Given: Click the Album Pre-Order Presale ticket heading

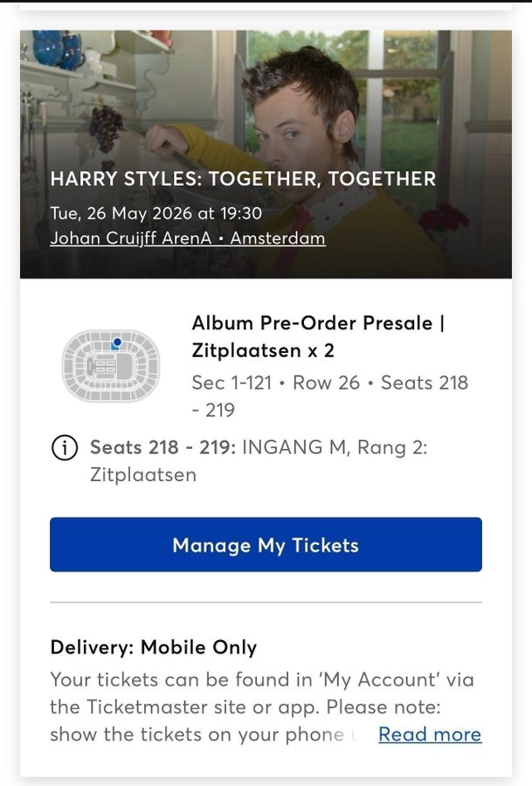Looking at the screenshot, I should pyautogui.click(x=318, y=323).
